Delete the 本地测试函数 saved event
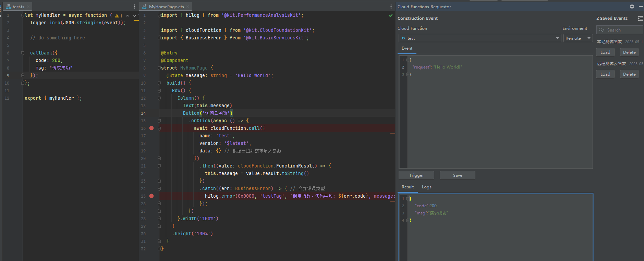Viewport: 644px width, 261px height. tap(629, 52)
